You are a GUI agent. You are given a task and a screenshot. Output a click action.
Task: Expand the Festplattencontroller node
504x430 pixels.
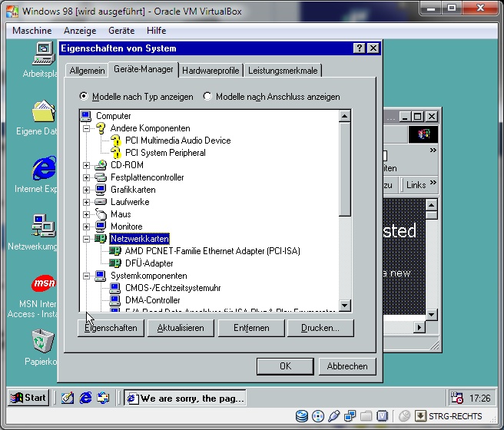pyautogui.click(x=86, y=177)
